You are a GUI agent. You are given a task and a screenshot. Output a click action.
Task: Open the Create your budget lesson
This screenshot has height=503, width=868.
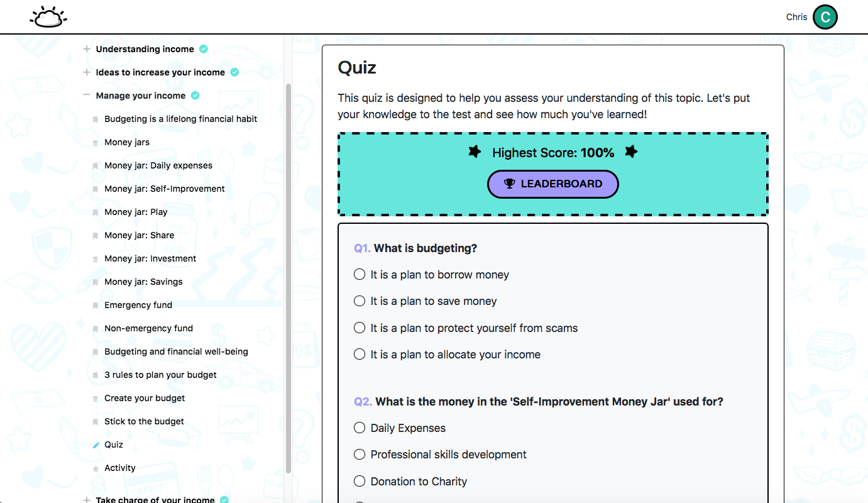[x=145, y=398]
